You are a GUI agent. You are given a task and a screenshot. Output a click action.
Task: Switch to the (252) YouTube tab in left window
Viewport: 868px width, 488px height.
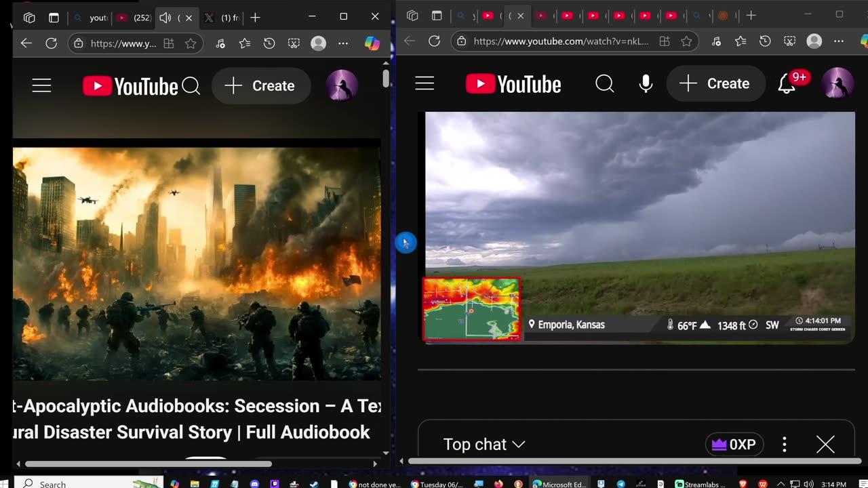[133, 18]
